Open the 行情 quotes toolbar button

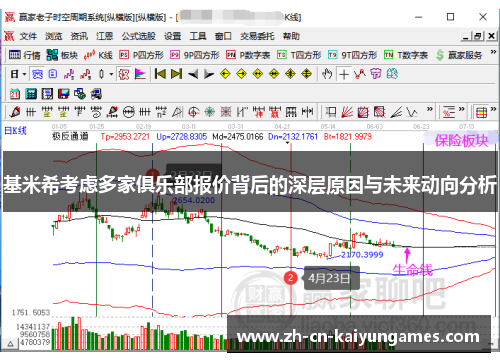pos(24,55)
